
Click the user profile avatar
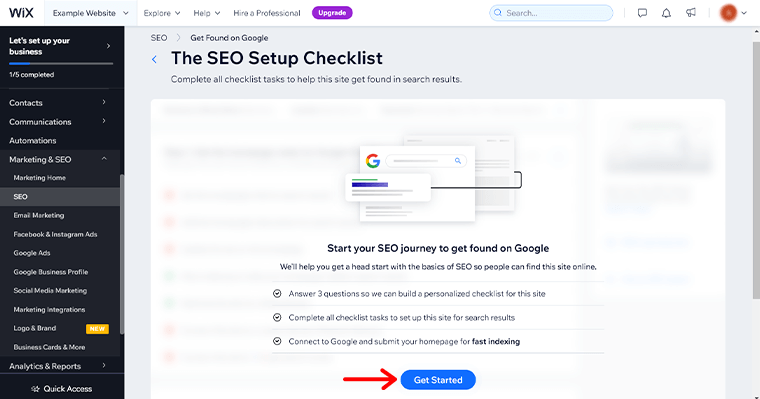(x=728, y=13)
